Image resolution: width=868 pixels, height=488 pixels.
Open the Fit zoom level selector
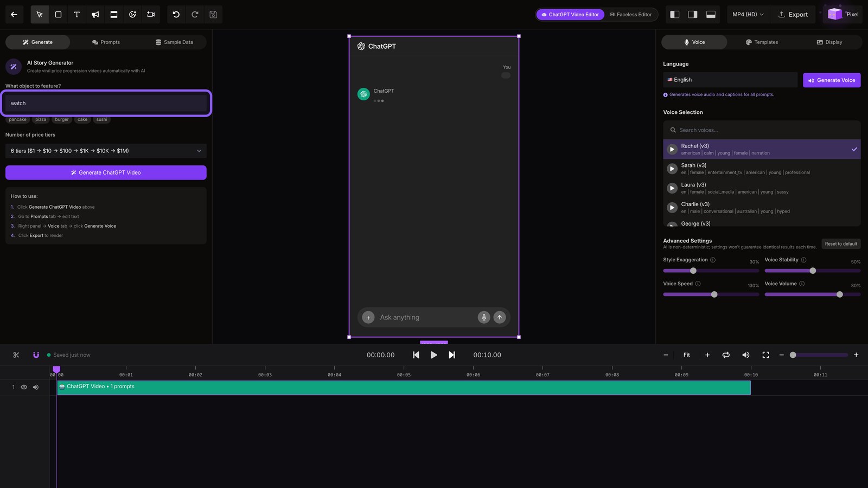click(687, 355)
